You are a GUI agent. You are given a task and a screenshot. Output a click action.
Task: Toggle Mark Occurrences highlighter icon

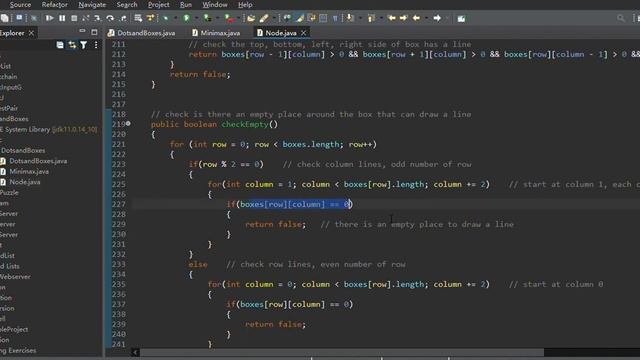(x=300, y=18)
